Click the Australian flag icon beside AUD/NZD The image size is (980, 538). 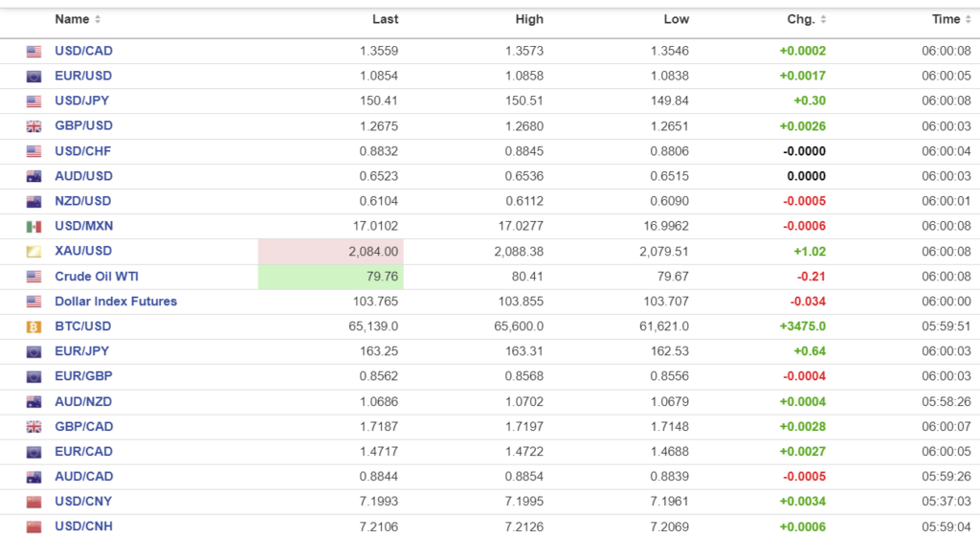34,402
